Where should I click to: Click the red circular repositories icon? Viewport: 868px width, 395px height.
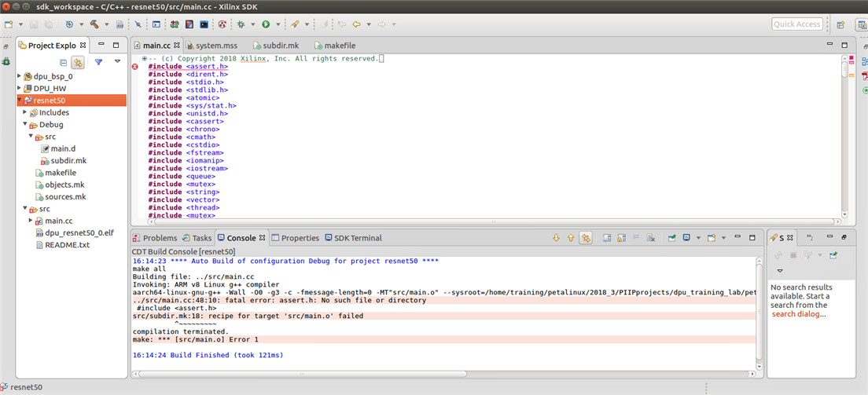point(222,24)
